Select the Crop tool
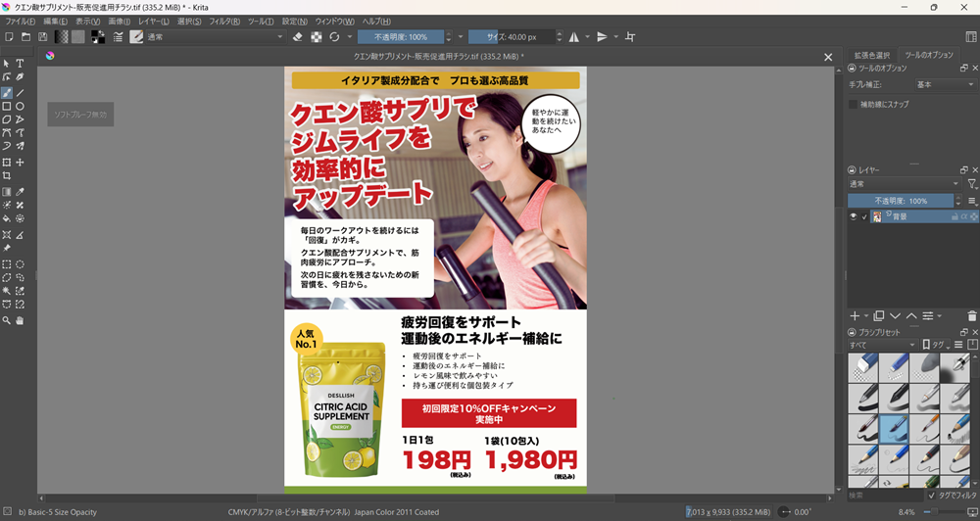Viewport: 980px width, 521px height. click(x=6, y=176)
